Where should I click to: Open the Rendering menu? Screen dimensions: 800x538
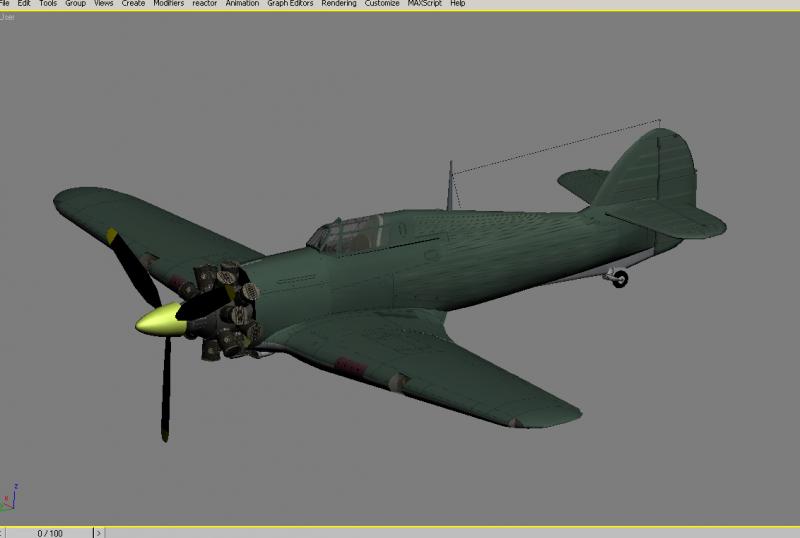tap(339, 3)
